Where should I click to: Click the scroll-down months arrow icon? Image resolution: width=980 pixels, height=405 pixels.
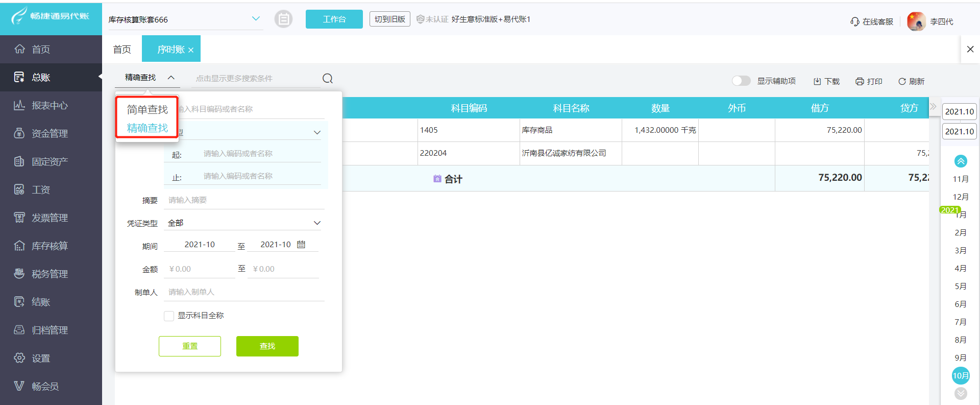(x=961, y=393)
